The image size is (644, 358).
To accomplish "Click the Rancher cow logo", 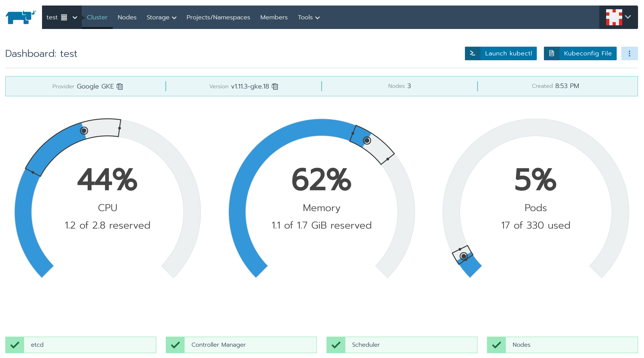I will [x=21, y=17].
